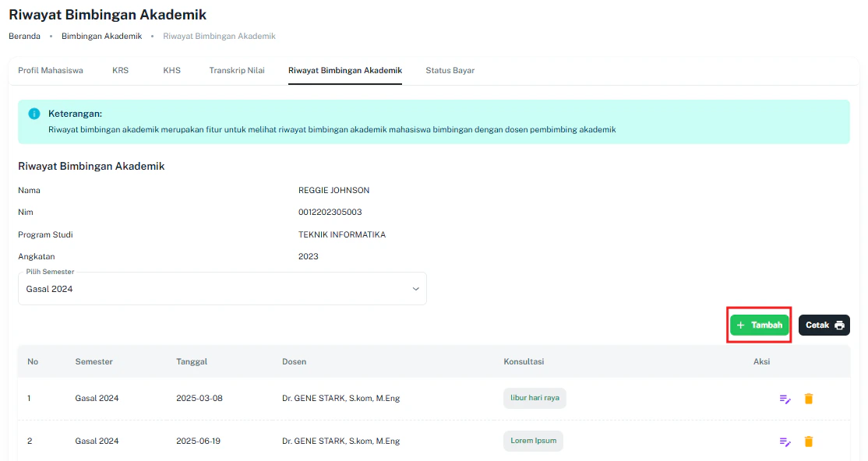Click the Semester column header
Screen dimensions: 868x461
coord(94,361)
